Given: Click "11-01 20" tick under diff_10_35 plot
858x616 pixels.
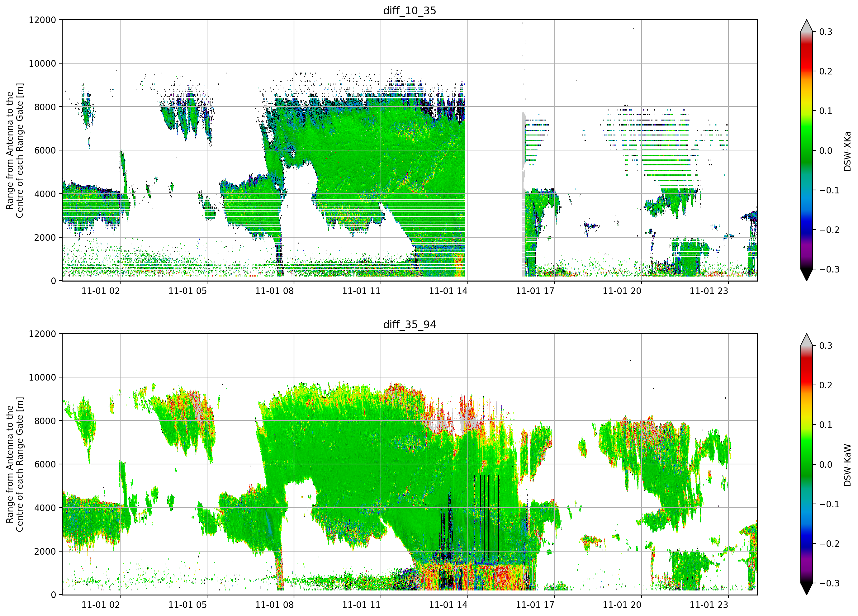Looking at the screenshot, I should (622, 291).
